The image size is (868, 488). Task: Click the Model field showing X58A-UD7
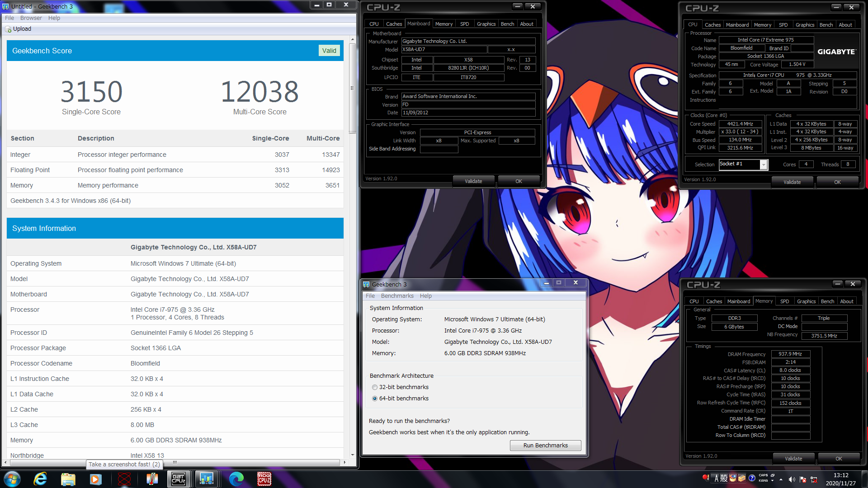[444, 50]
